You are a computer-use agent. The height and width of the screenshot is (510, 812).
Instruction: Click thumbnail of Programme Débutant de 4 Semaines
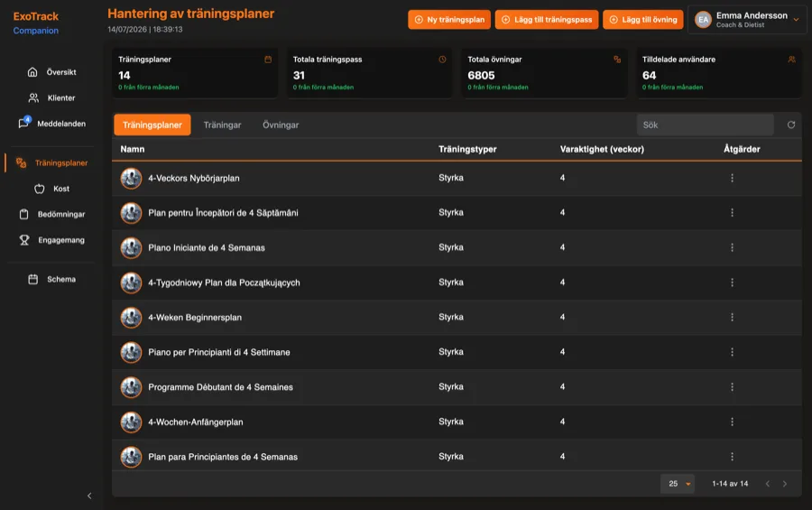click(131, 387)
